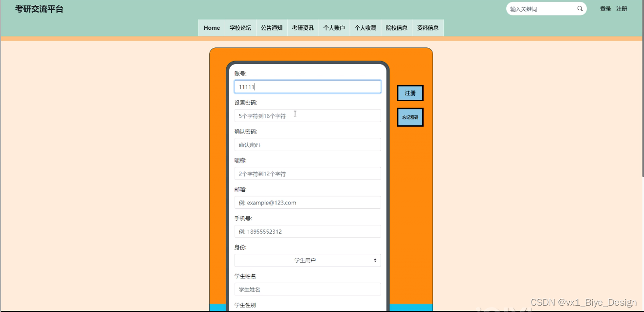
Task: Click the 设置密码: field label
Action: tap(246, 103)
